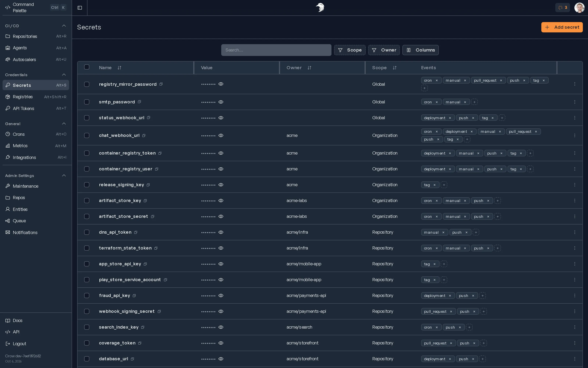The width and height of the screenshot is (588, 368).
Task: Reveal the status_webhook_url value
Action: tap(221, 118)
